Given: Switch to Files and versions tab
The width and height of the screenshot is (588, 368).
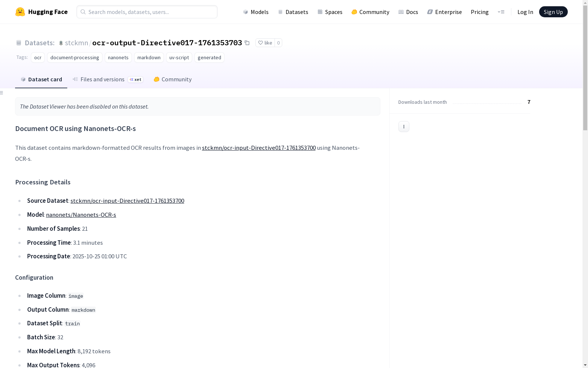Looking at the screenshot, I should tap(108, 79).
